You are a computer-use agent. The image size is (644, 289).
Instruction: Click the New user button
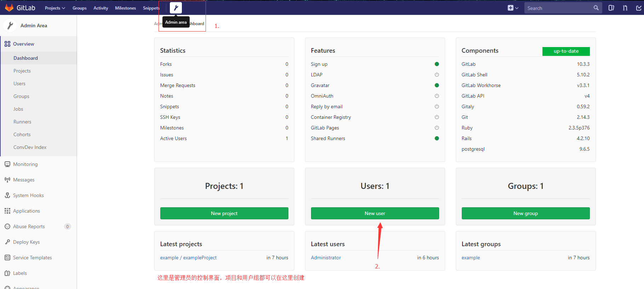point(375,213)
